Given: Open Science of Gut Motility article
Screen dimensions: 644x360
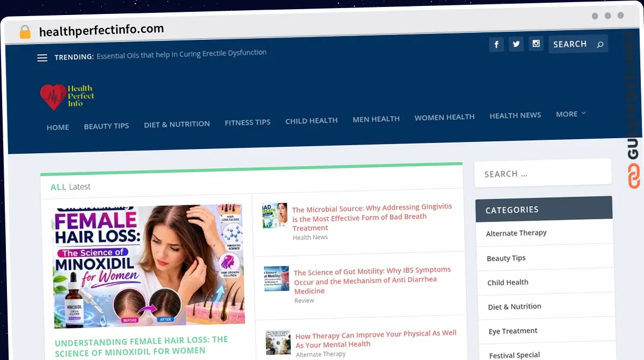Looking at the screenshot, I should pos(372,280).
